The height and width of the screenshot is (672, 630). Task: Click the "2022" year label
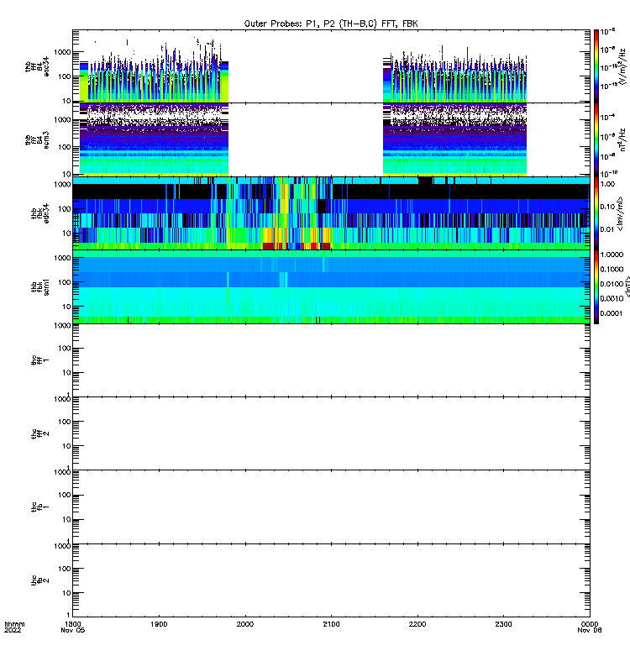tap(13, 630)
